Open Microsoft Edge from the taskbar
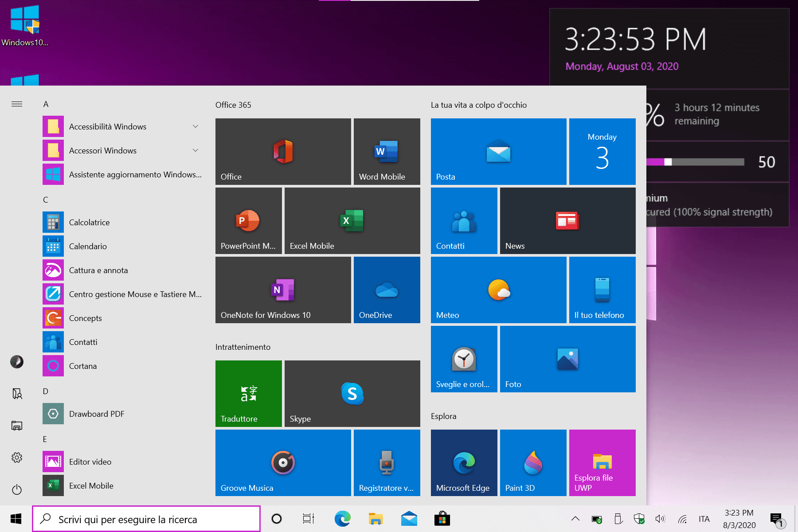 (342, 519)
